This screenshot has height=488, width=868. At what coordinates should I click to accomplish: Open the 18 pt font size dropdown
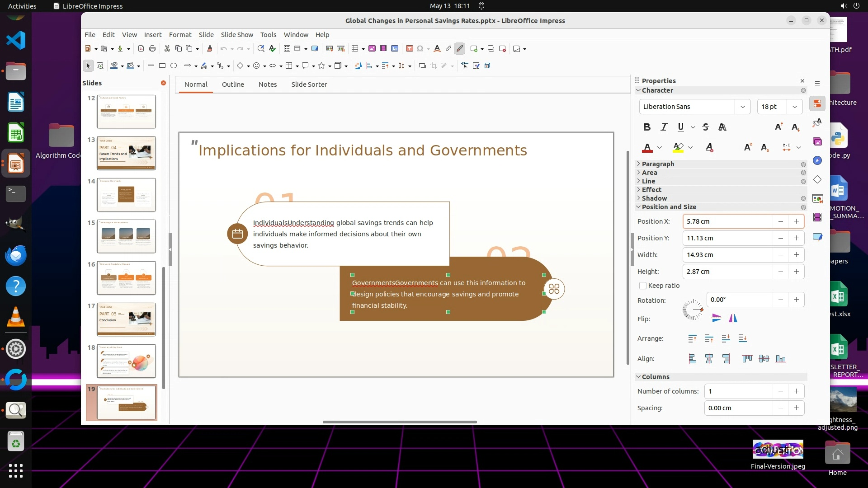[x=794, y=107]
